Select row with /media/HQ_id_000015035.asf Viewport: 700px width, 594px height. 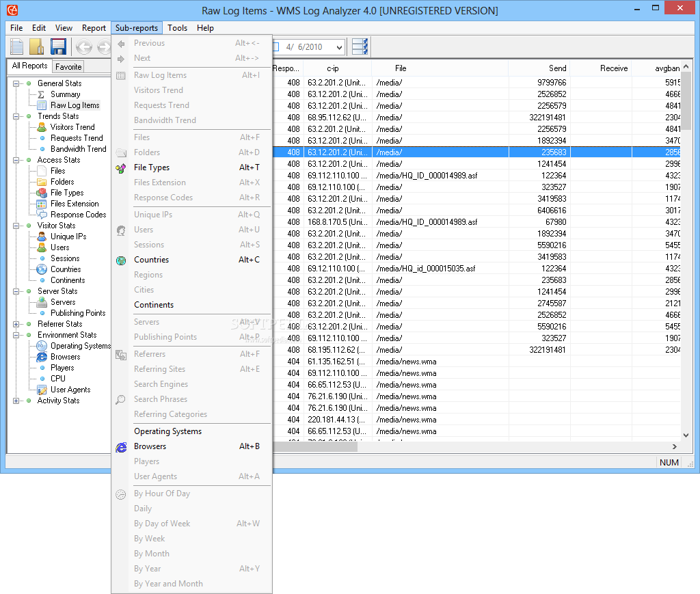pos(476,269)
